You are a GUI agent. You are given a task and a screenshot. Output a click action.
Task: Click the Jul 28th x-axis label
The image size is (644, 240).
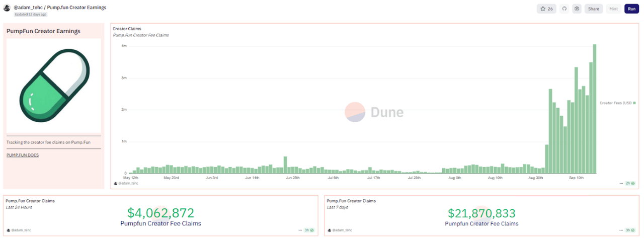point(414,178)
